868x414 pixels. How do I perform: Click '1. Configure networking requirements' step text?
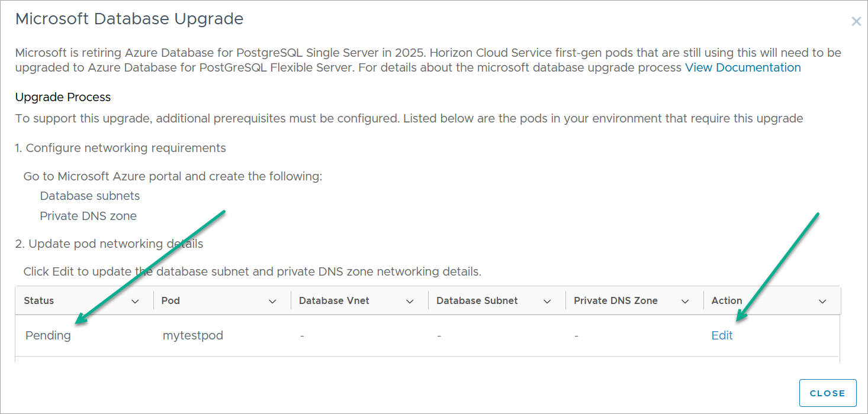click(121, 148)
